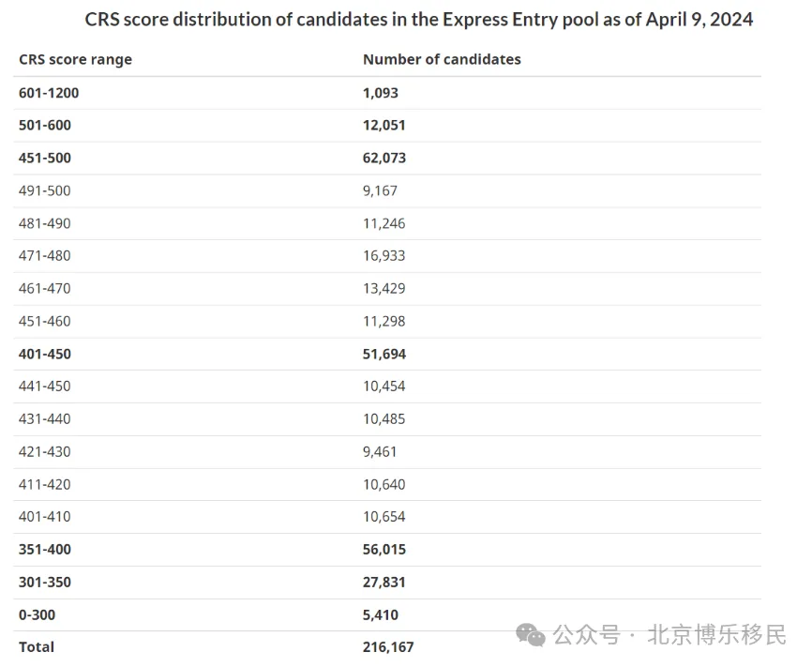The image size is (812, 667).
Task: Select the 421-430 range cell
Action: tap(44, 451)
